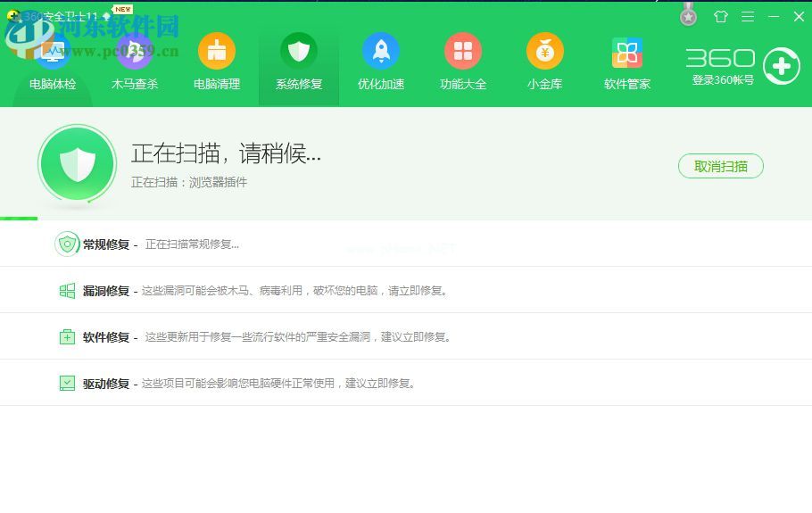Click the 正在扫描，请稍候... heading
The height and width of the screenshot is (513, 812).
(226, 153)
